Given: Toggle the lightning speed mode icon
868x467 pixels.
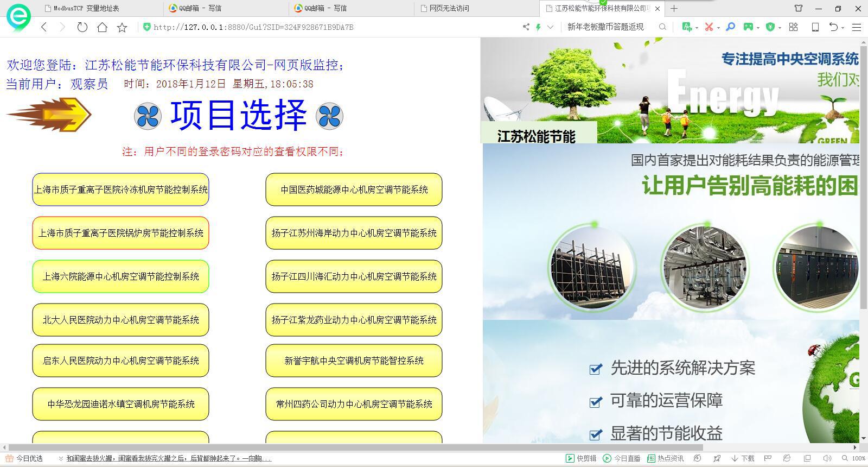Looking at the screenshot, I should click(x=538, y=27).
